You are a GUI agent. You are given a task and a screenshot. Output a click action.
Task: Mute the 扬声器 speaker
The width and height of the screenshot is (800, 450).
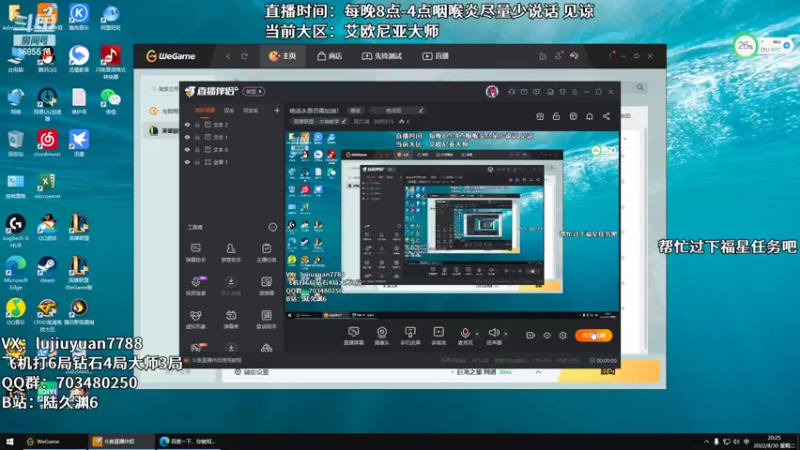494,336
